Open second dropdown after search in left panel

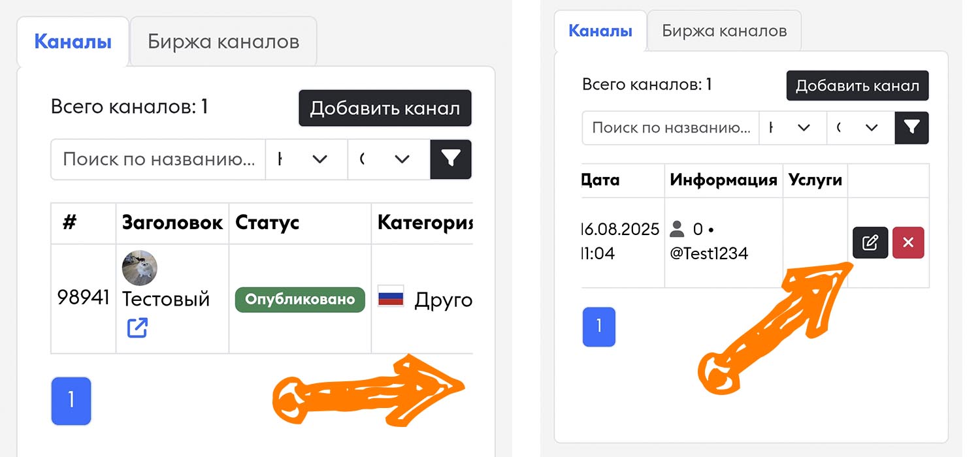(x=389, y=159)
